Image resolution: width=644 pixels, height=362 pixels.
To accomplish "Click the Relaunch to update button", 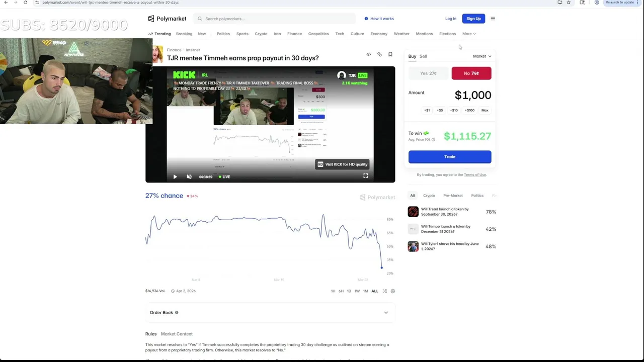I will pos(620,3).
